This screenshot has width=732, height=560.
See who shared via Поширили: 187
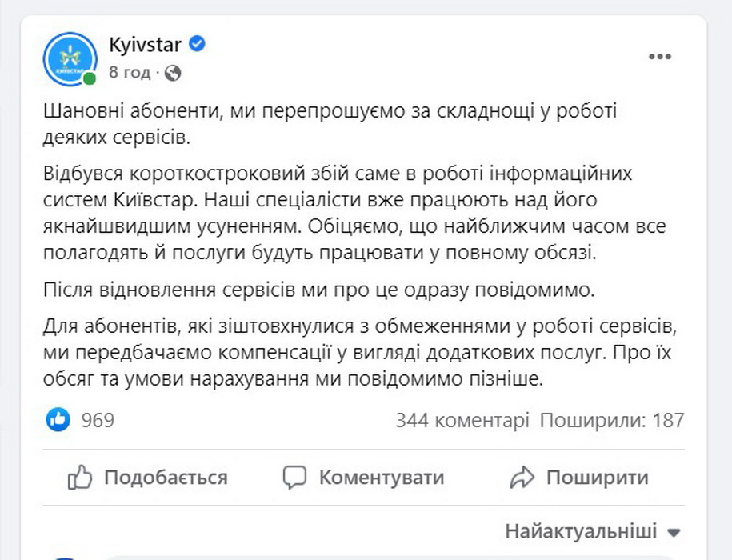(x=612, y=420)
